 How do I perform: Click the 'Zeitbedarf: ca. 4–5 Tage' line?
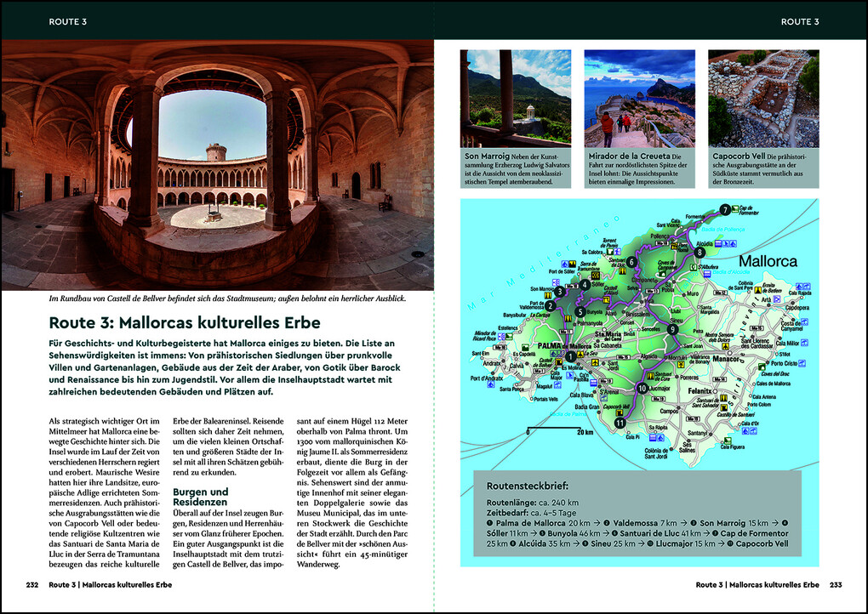(531, 513)
